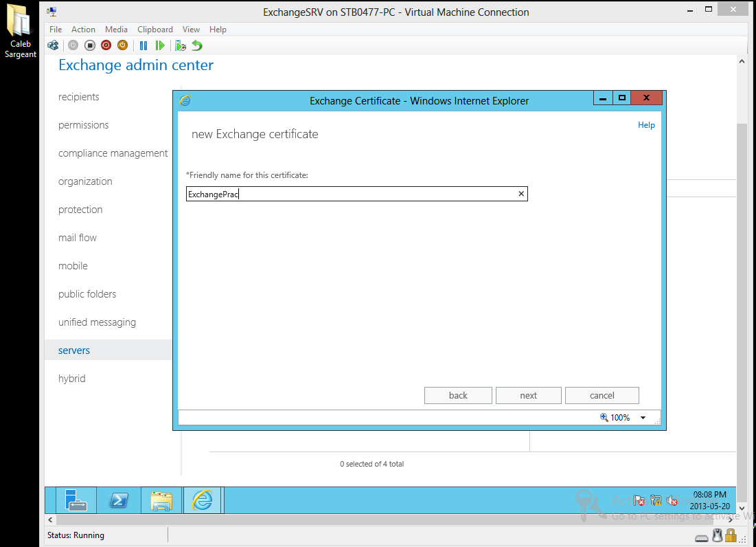This screenshot has height=547, width=756.
Task: Click the '0 selected of 4 total' text
Action: (x=371, y=464)
